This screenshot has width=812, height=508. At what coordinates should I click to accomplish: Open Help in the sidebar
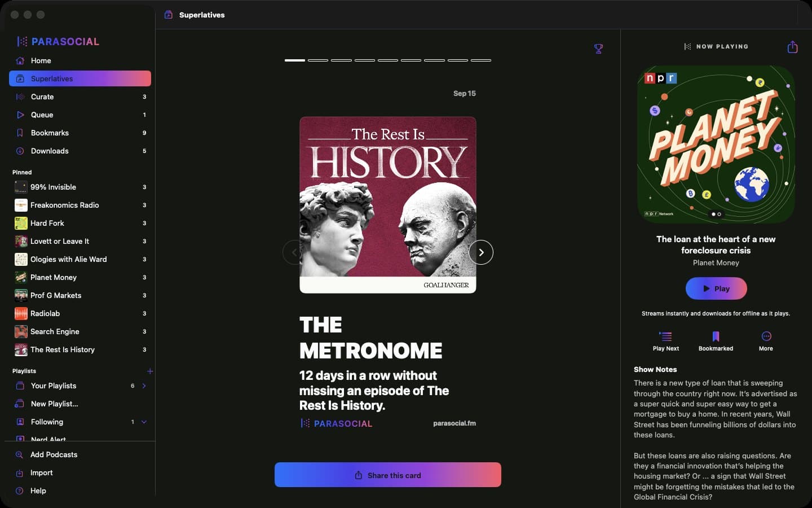point(80,491)
